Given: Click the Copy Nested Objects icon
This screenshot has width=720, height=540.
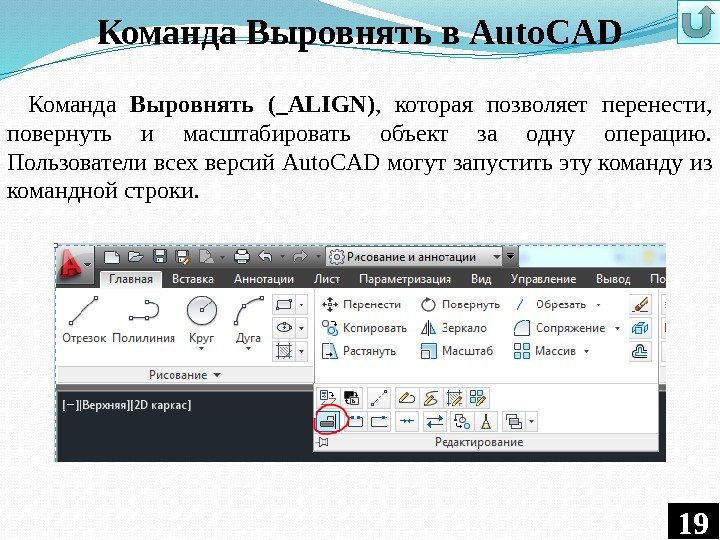Looking at the screenshot, I should point(461,421).
